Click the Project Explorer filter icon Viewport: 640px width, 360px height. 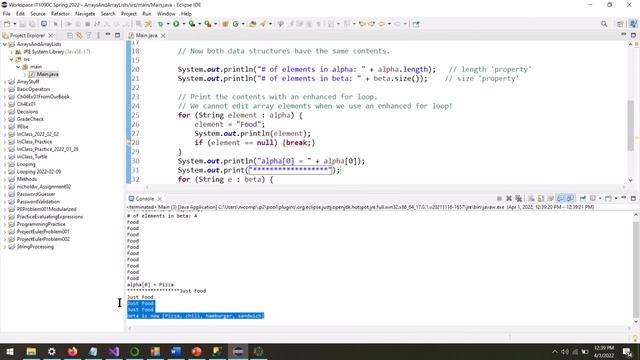(89, 36)
